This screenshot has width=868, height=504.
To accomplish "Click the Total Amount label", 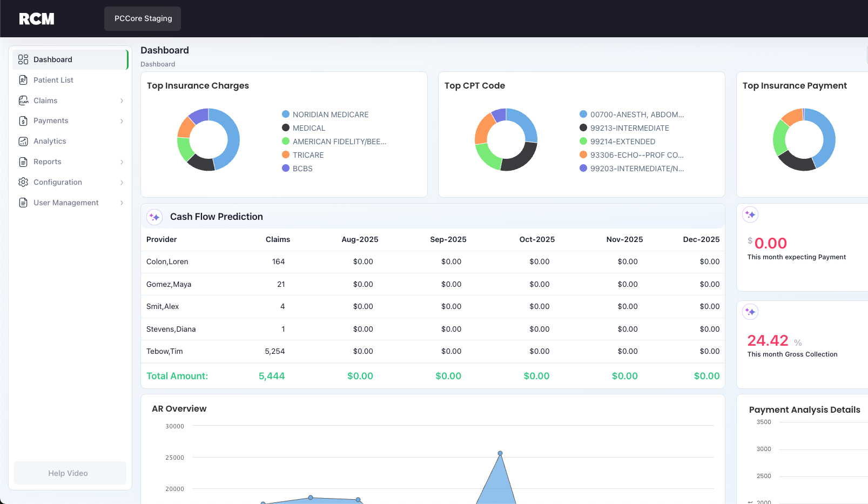I will coord(177,376).
